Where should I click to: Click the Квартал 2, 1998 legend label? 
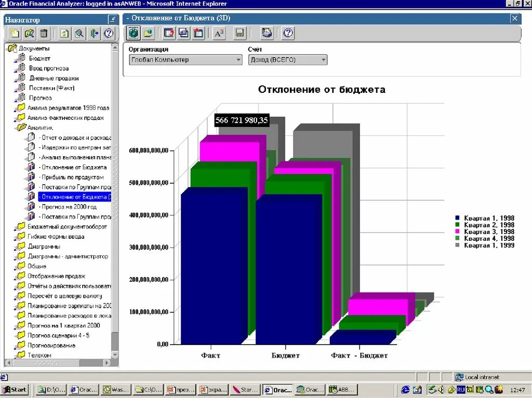pyautogui.click(x=489, y=225)
